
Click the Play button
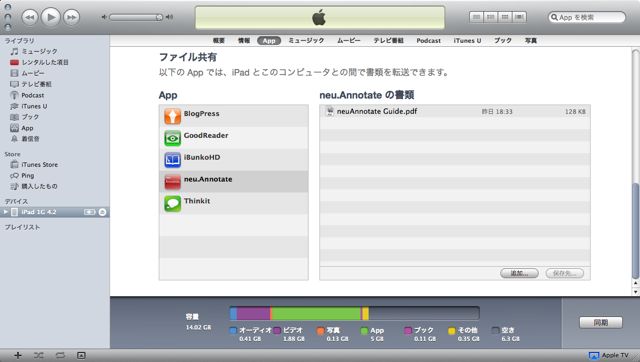pyautogui.click(x=51, y=17)
